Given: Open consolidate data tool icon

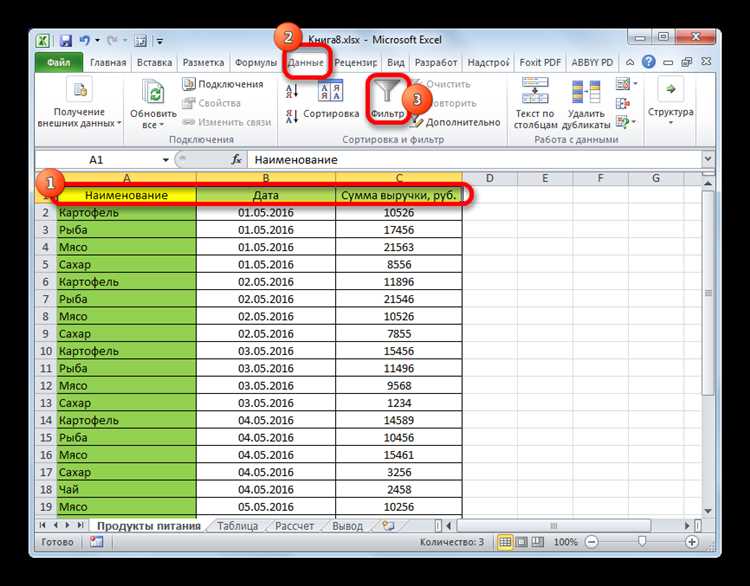Looking at the screenshot, I should (x=623, y=103).
